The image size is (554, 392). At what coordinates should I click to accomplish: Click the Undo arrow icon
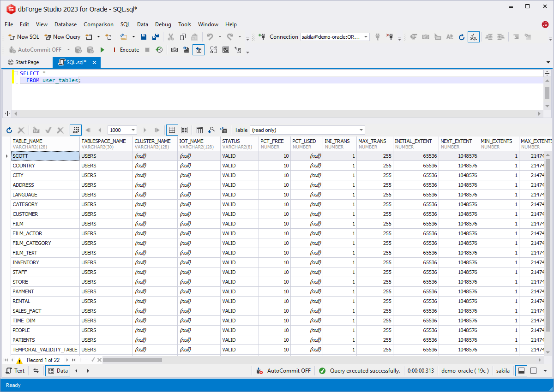click(210, 37)
